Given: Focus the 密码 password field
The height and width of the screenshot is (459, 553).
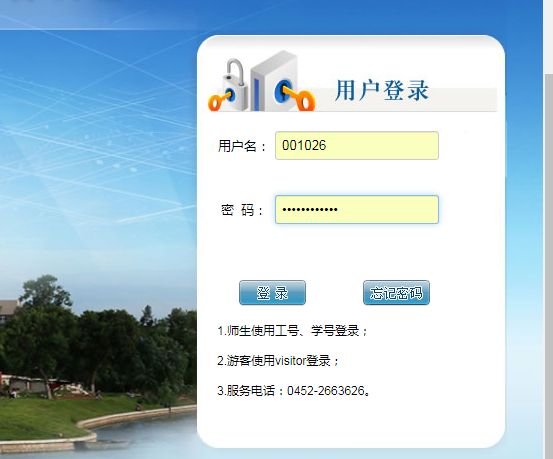Looking at the screenshot, I should (357, 209).
